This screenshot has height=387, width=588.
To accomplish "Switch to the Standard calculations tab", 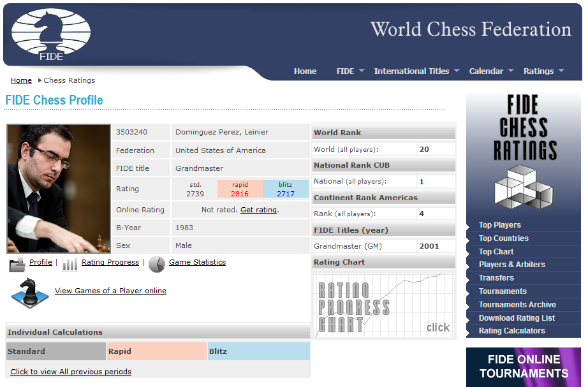I will tap(56, 351).
